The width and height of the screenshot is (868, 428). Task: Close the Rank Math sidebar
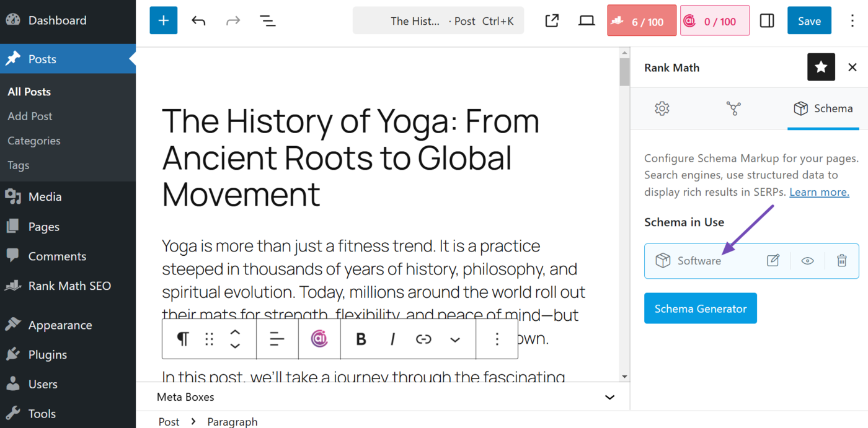(x=852, y=67)
